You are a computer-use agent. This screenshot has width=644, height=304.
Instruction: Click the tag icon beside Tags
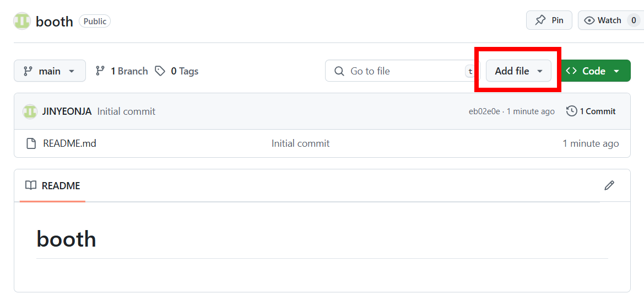(x=160, y=71)
